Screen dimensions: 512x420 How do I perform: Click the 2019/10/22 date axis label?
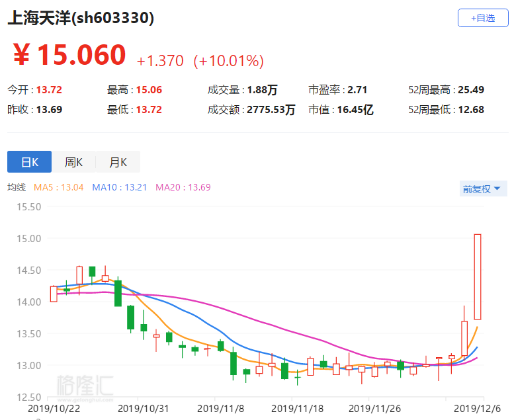pyautogui.click(x=54, y=409)
